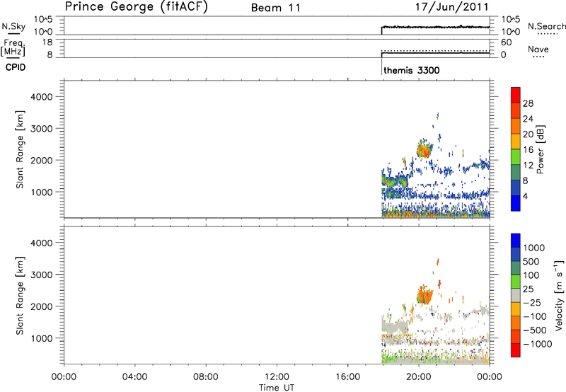Click the 'themis 3300' CPID annotation
The width and height of the screenshot is (566, 392).
[412, 70]
